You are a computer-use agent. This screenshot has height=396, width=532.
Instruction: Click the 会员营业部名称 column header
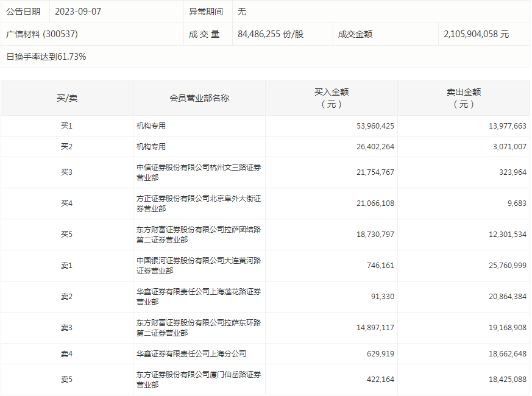pyautogui.click(x=199, y=98)
